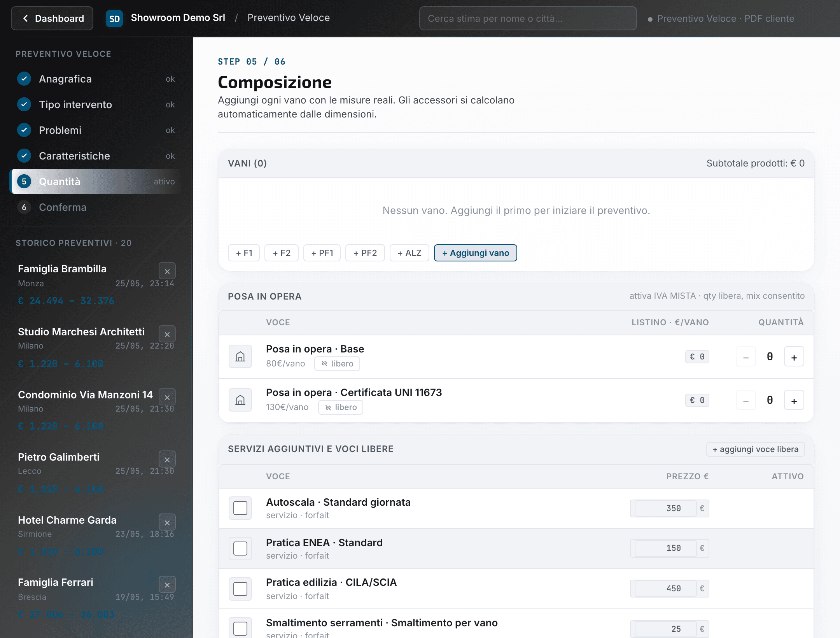Add a PF1 vano preset
This screenshot has width=840, height=638.
pyautogui.click(x=322, y=253)
